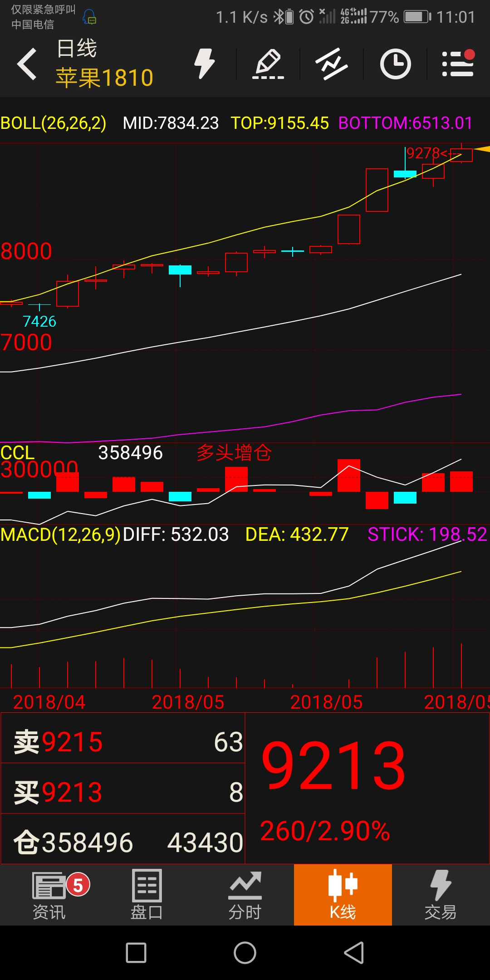Tap the back arrow icon
The width and height of the screenshot is (490, 980).
point(27,64)
